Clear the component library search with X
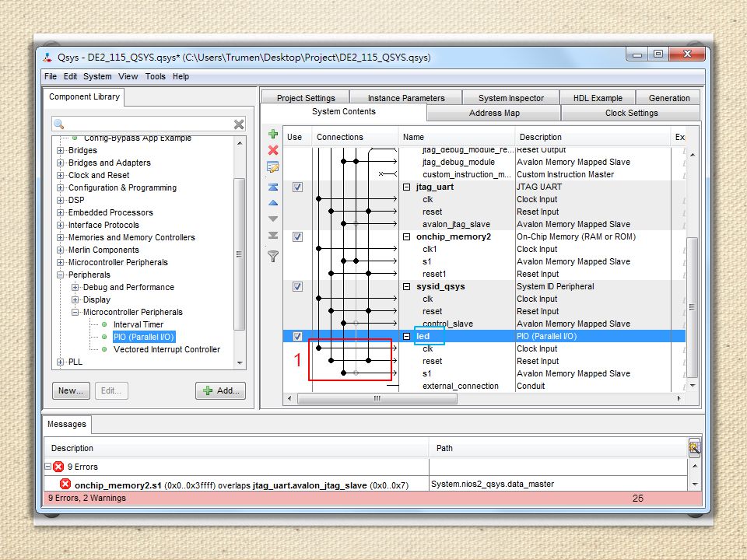Screen dimensions: 747x560 click(x=239, y=124)
